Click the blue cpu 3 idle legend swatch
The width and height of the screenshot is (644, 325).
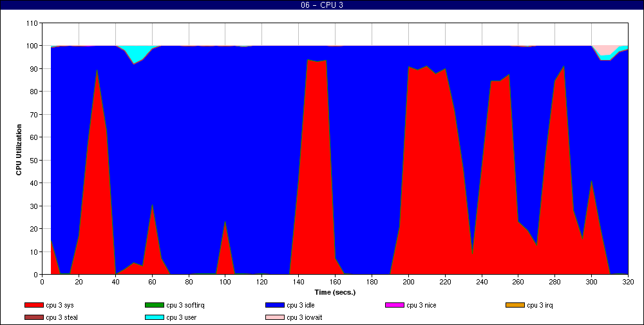275,305
